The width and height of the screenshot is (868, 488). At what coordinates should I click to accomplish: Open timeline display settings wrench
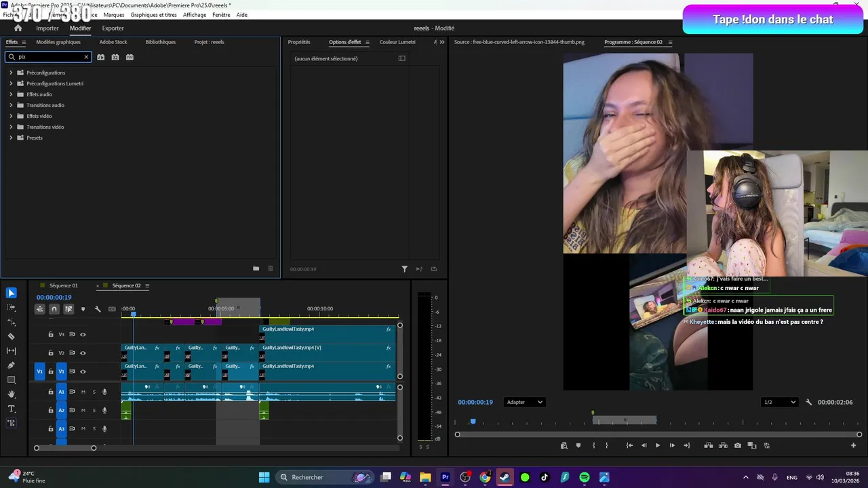[98, 309]
